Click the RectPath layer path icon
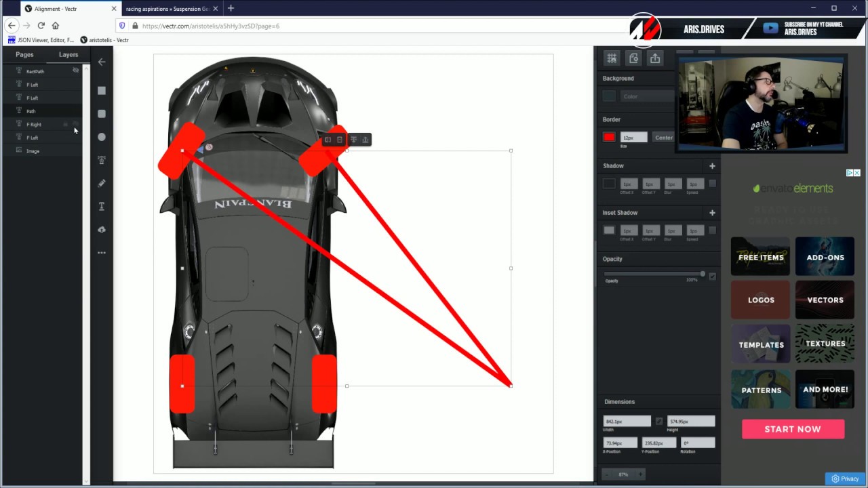This screenshot has width=868, height=488. (x=19, y=70)
